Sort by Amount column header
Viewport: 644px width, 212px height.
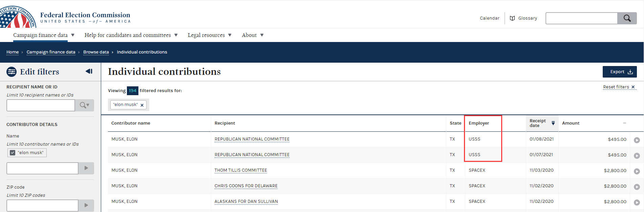571,123
